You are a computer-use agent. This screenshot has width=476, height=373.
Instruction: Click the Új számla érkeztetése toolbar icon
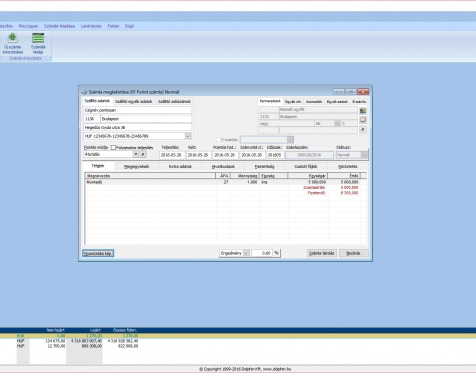[13, 44]
